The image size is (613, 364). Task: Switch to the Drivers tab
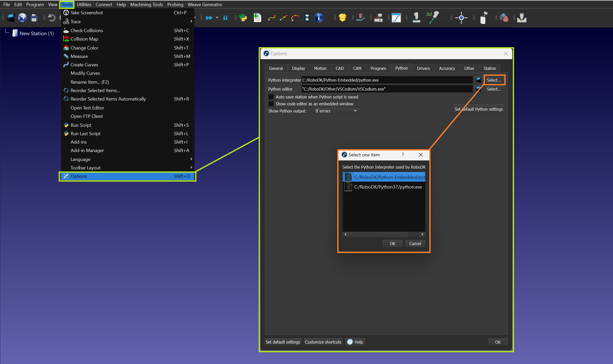click(423, 68)
